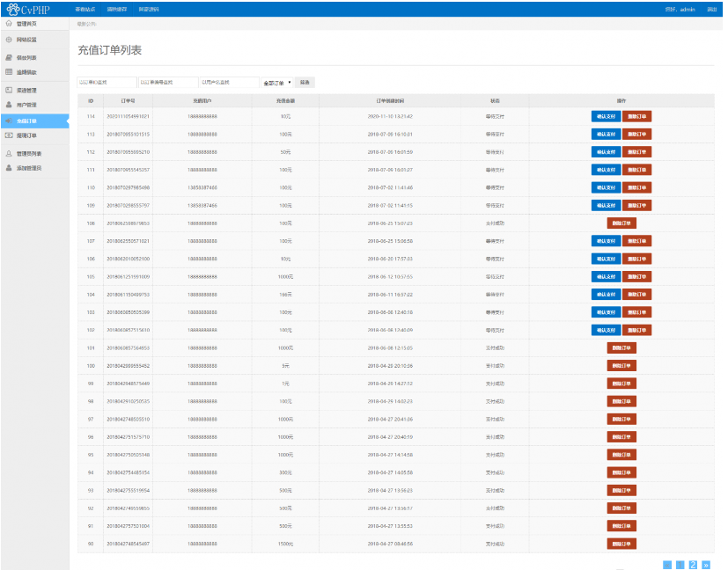728x570 pixels.
Task: Focus the username search input field
Action: coord(228,83)
